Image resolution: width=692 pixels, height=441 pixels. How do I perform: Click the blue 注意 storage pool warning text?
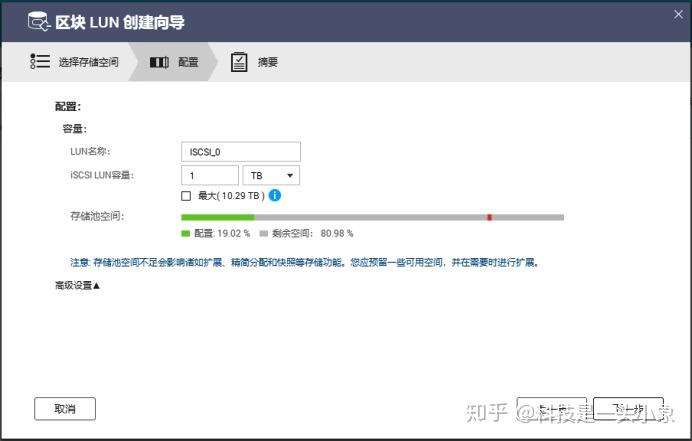coord(305,263)
